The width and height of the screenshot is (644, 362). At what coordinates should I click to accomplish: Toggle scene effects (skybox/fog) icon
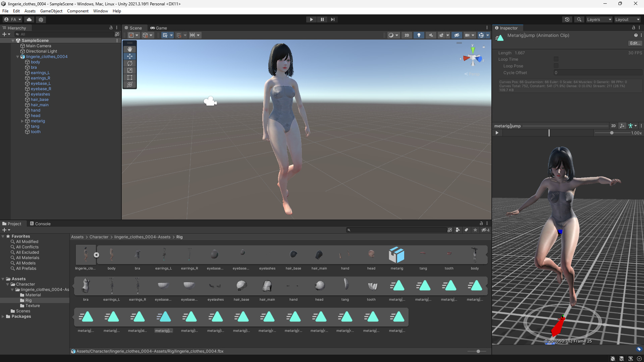pyautogui.click(x=441, y=35)
